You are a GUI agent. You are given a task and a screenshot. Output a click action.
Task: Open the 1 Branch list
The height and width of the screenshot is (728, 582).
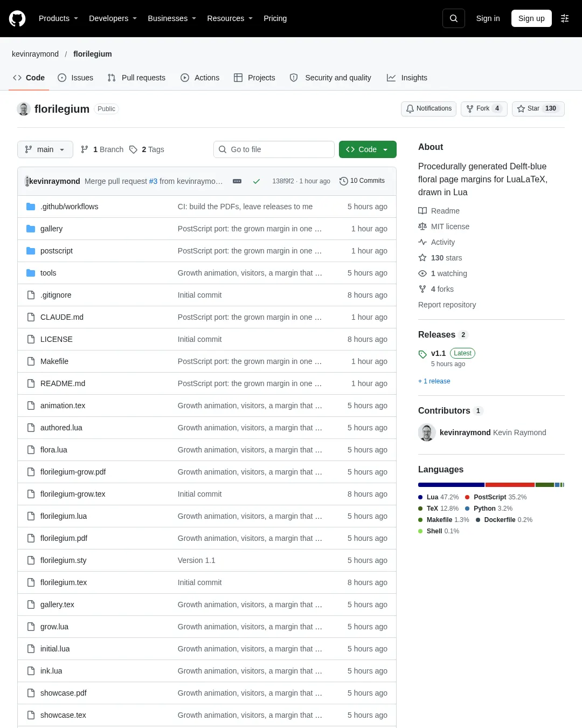(x=102, y=149)
